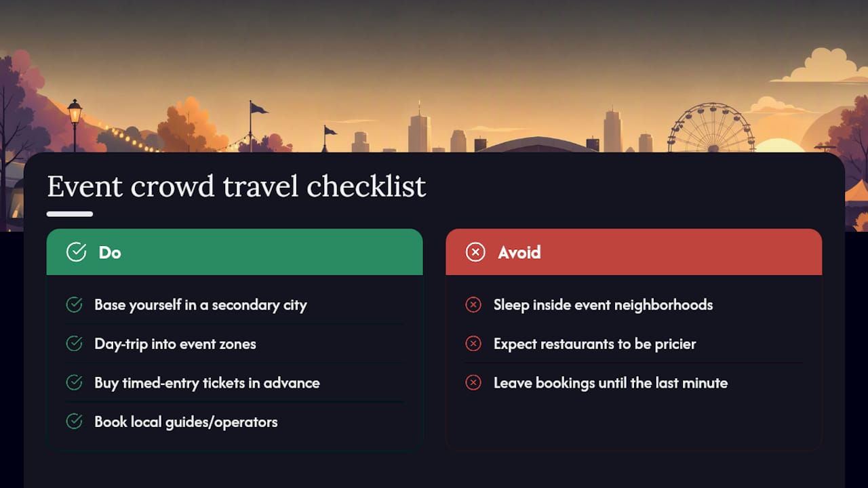
Task: Click 'Sleep inside event neighborhoods' text
Action: (603, 305)
